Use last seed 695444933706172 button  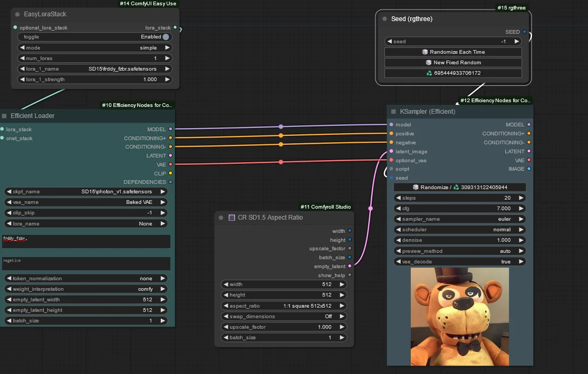453,73
